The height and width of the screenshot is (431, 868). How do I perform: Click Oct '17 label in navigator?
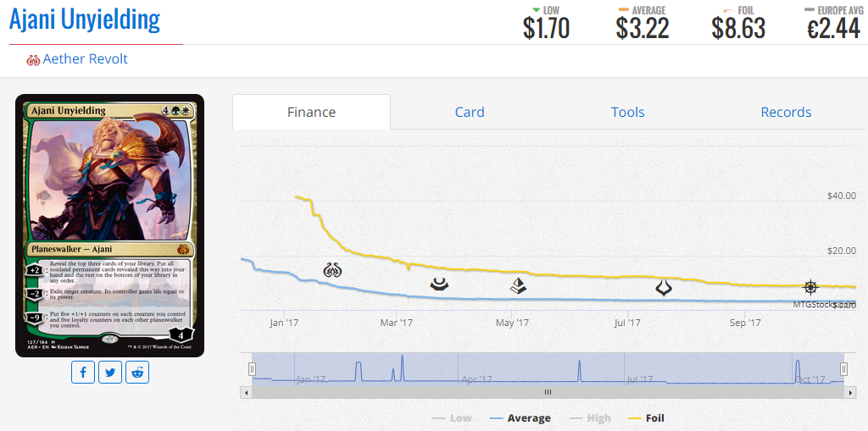point(810,379)
